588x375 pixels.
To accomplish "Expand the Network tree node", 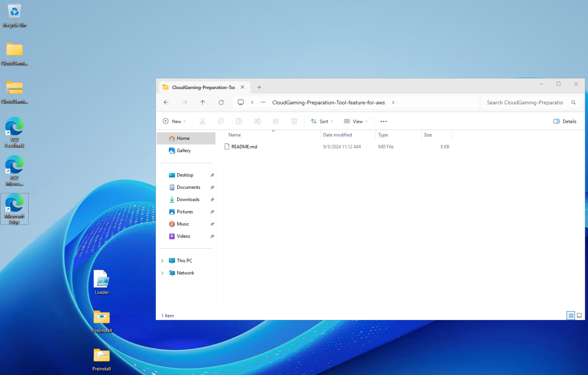I will 162,273.
